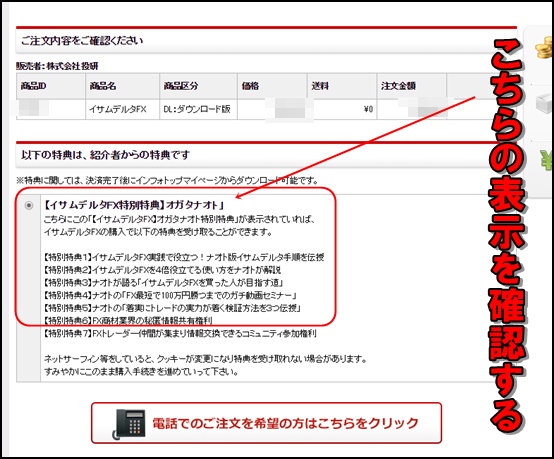Click the 価格 column header
The width and height of the screenshot is (554, 459).
pyautogui.click(x=272, y=86)
